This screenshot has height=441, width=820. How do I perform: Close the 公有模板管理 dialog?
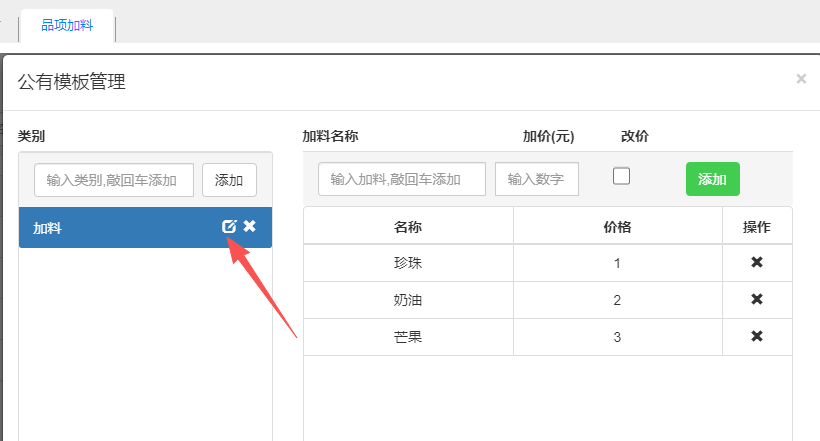pyautogui.click(x=801, y=79)
